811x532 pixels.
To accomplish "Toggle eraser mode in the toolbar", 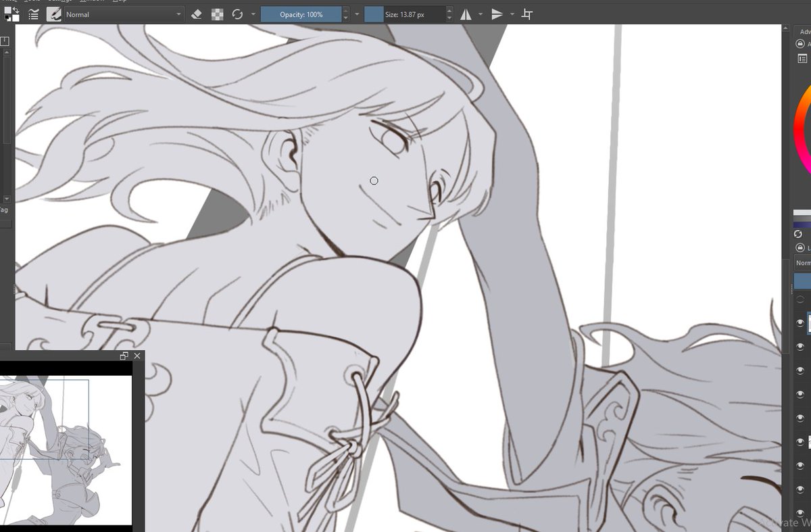I will click(197, 14).
